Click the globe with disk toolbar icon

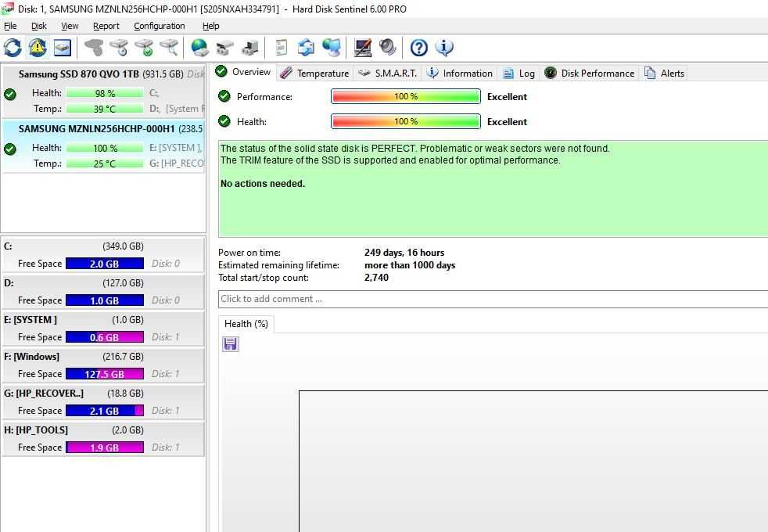(200, 48)
